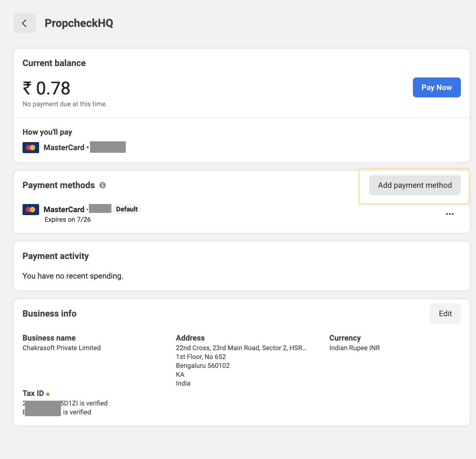Click the Currency label
The height and width of the screenshot is (459, 476).
[345, 338]
